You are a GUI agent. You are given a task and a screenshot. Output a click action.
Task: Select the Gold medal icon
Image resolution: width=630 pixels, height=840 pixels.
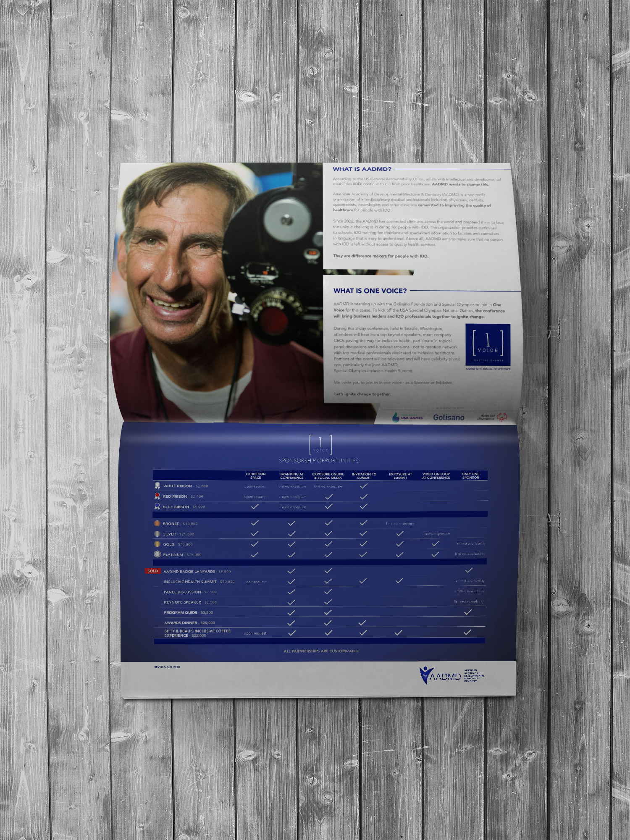point(157,544)
